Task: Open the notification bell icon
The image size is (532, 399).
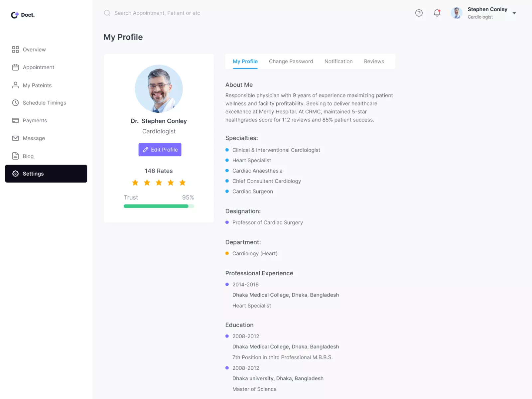Action: click(437, 13)
